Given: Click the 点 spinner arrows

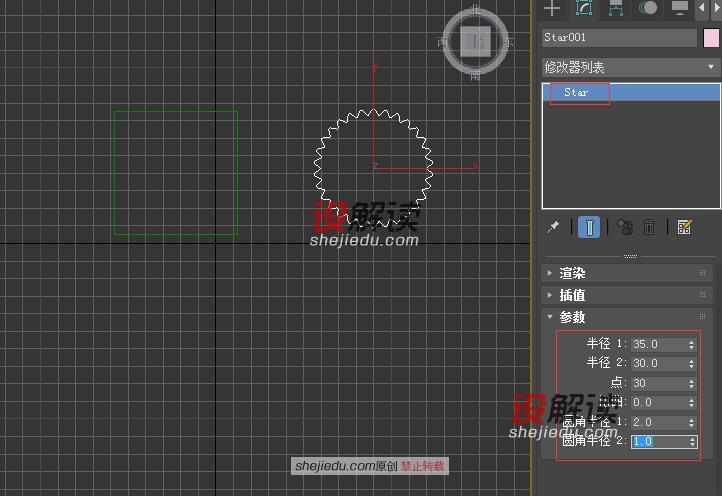Looking at the screenshot, I should tap(692, 383).
